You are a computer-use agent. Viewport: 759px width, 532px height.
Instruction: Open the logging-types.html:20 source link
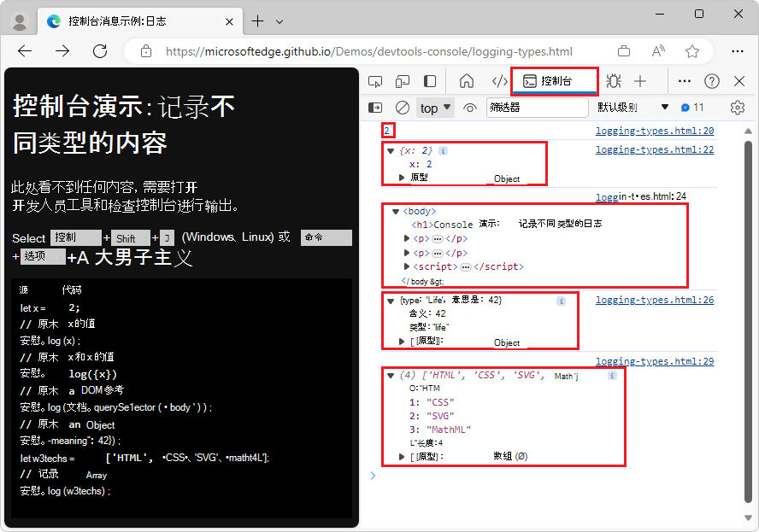click(x=654, y=130)
